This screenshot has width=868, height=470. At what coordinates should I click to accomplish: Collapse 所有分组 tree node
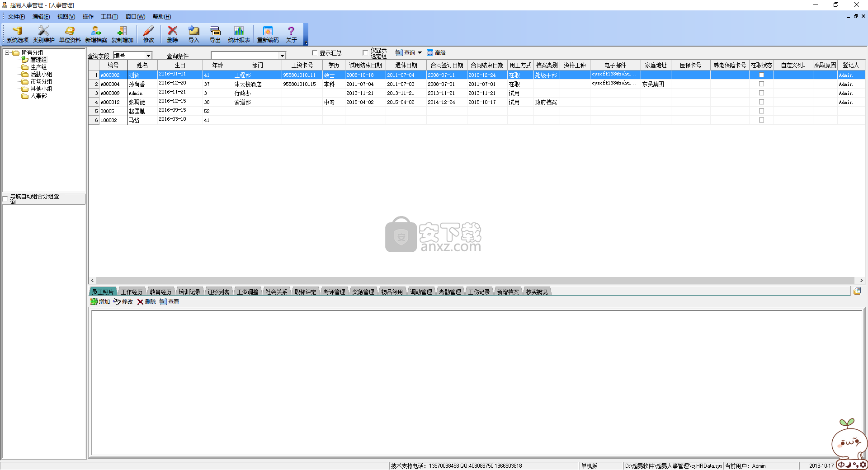click(7, 52)
